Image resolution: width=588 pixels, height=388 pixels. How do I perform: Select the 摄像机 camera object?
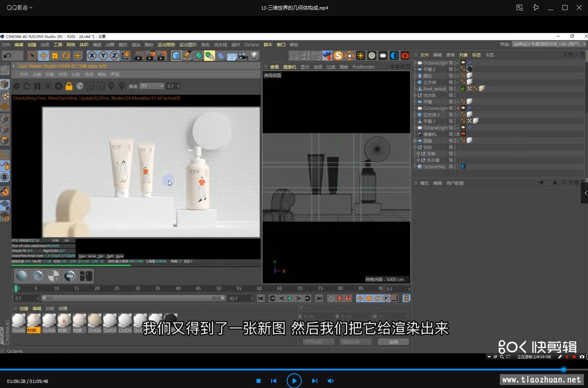pos(429,134)
